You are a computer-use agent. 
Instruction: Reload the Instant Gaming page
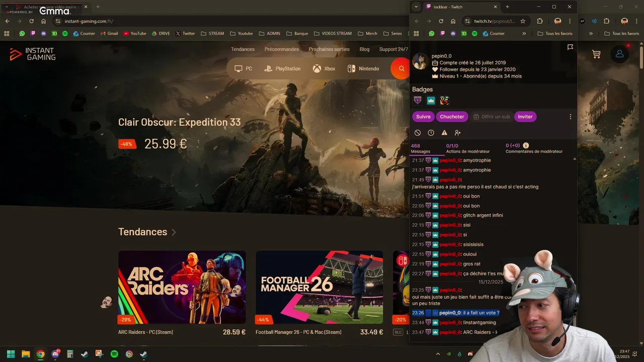[31, 21]
